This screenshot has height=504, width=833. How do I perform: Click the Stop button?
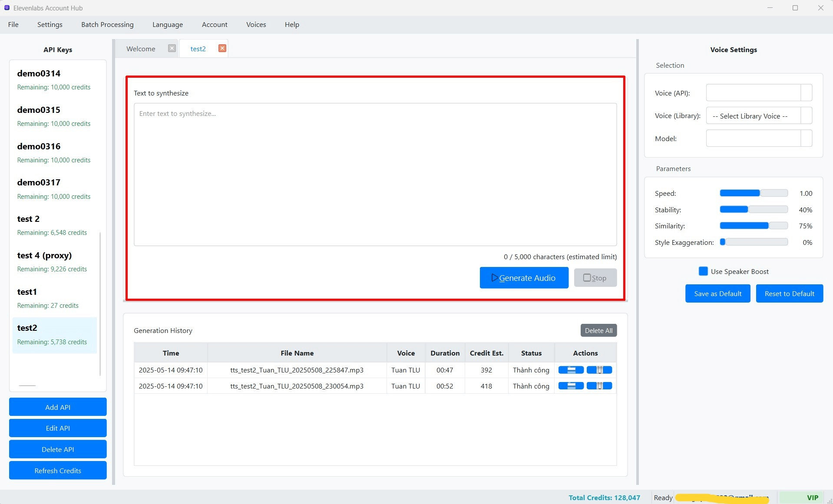(595, 278)
